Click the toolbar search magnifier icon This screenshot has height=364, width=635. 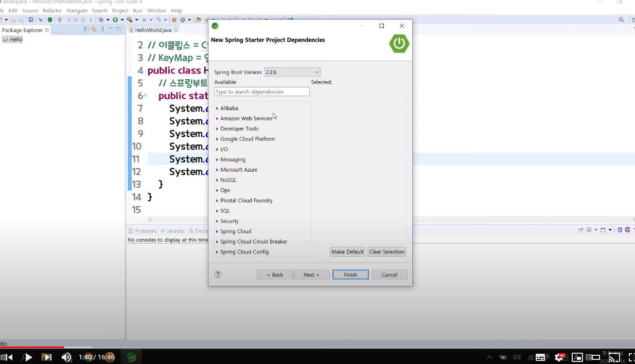pos(621,20)
